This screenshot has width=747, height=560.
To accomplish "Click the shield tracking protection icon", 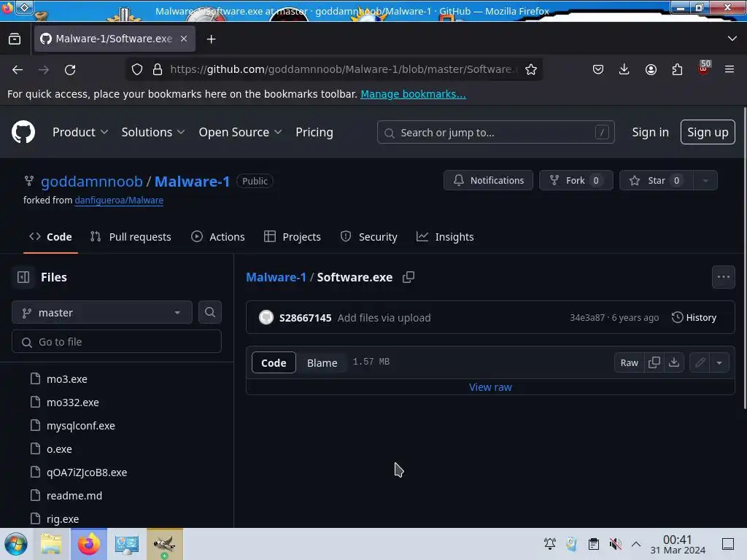I will [137, 69].
